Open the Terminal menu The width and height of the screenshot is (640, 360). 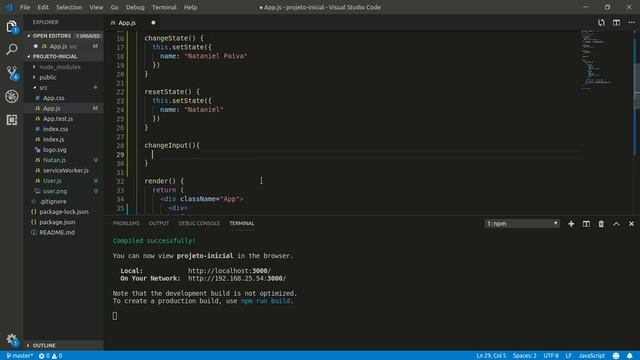tap(164, 7)
